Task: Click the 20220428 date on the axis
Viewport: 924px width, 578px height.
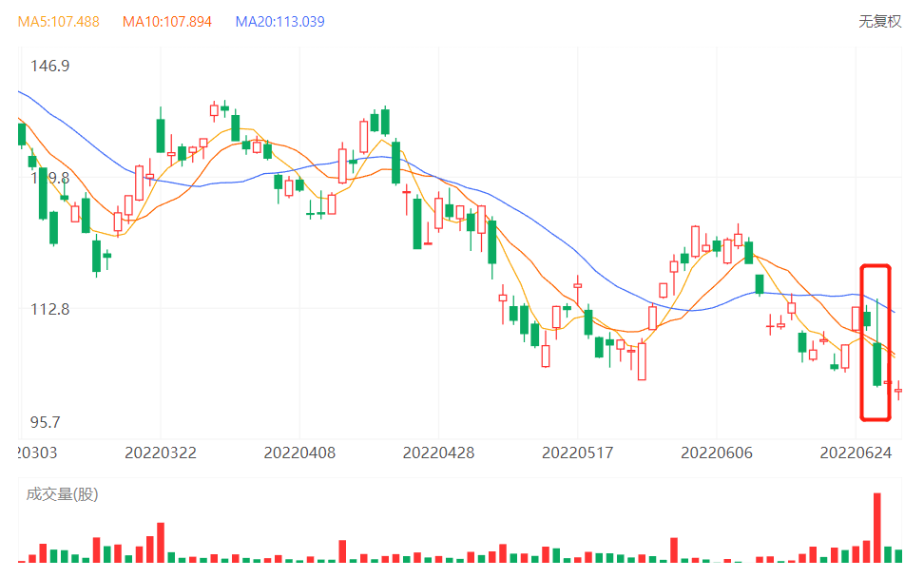Action: (438, 453)
